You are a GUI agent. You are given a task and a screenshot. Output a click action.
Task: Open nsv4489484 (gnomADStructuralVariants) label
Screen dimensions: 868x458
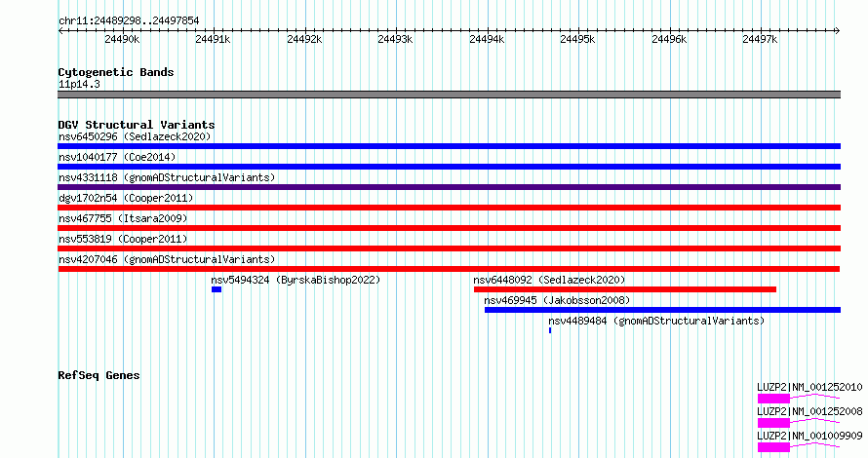point(656,321)
